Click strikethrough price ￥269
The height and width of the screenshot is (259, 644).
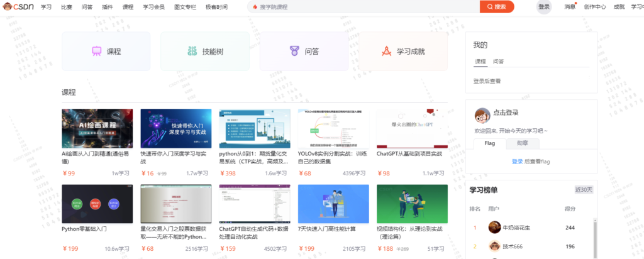pos(402,249)
